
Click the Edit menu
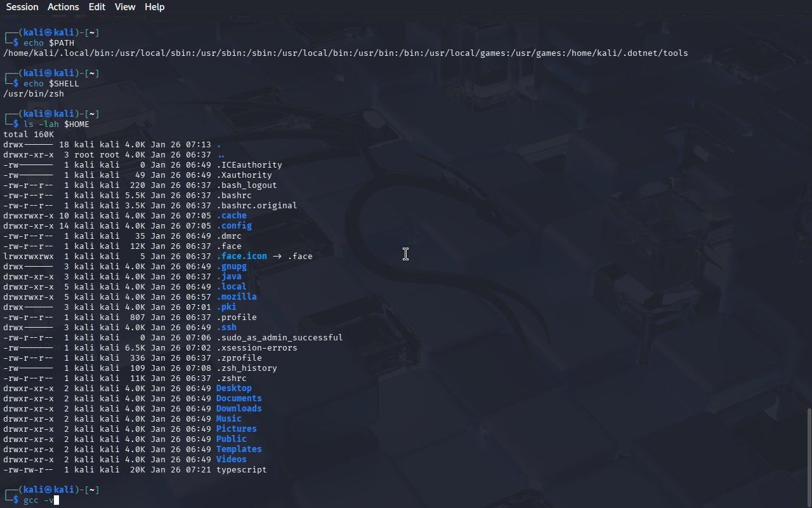(x=97, y=7)
